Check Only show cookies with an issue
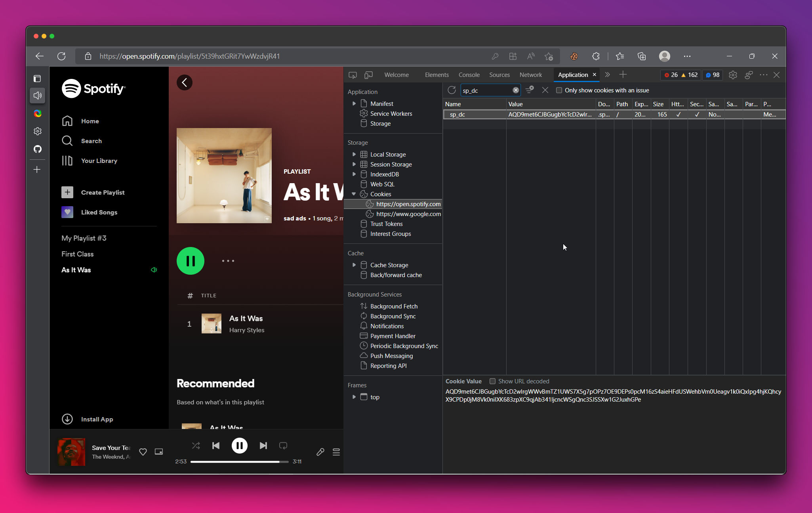The image size is (812, 513). click(559, 90)
